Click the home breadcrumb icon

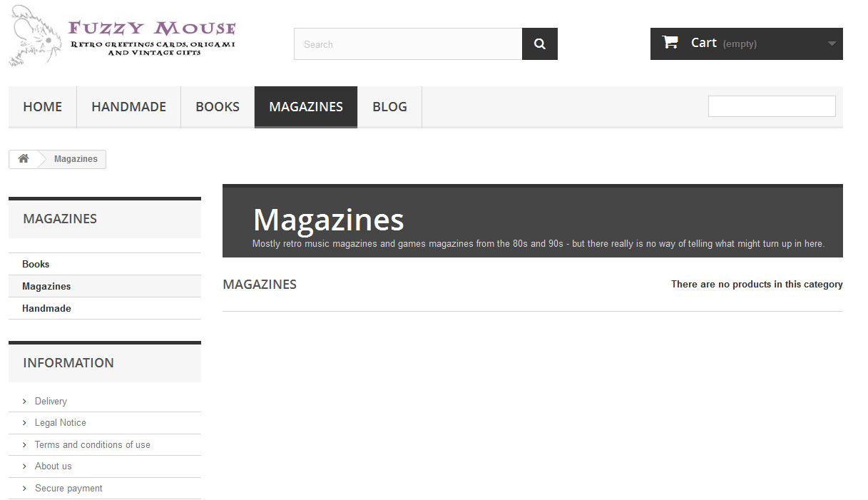(x=24, y=158)
